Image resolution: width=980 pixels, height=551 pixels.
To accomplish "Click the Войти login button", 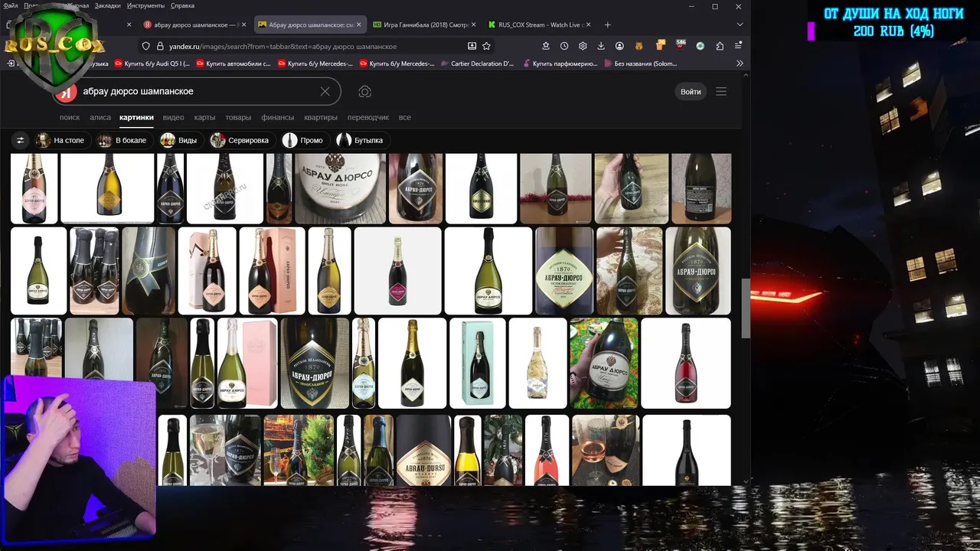I will point(691,92).
